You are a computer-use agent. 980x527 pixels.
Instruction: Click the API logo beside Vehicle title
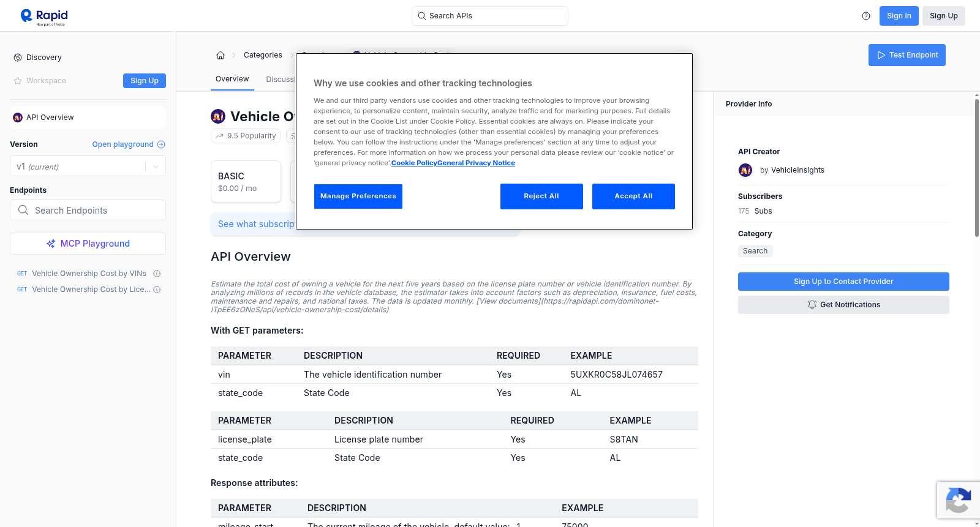pos(218,116)
